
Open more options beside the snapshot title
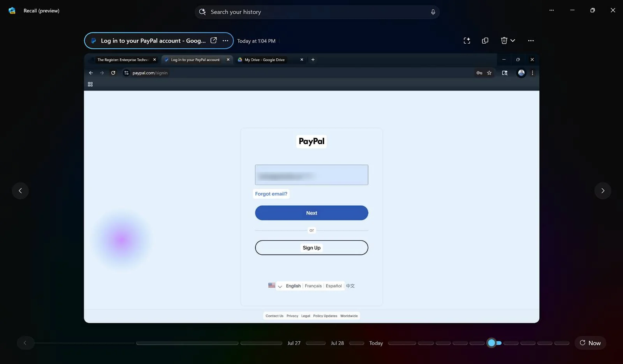225,40
